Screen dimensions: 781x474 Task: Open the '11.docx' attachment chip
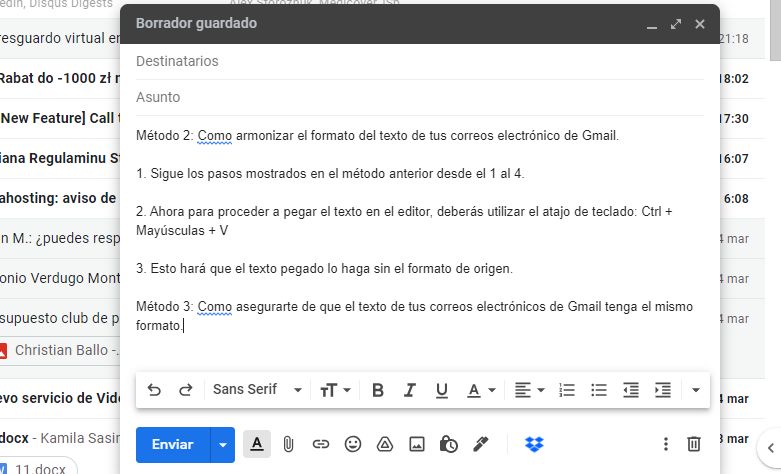coord(39,468)
